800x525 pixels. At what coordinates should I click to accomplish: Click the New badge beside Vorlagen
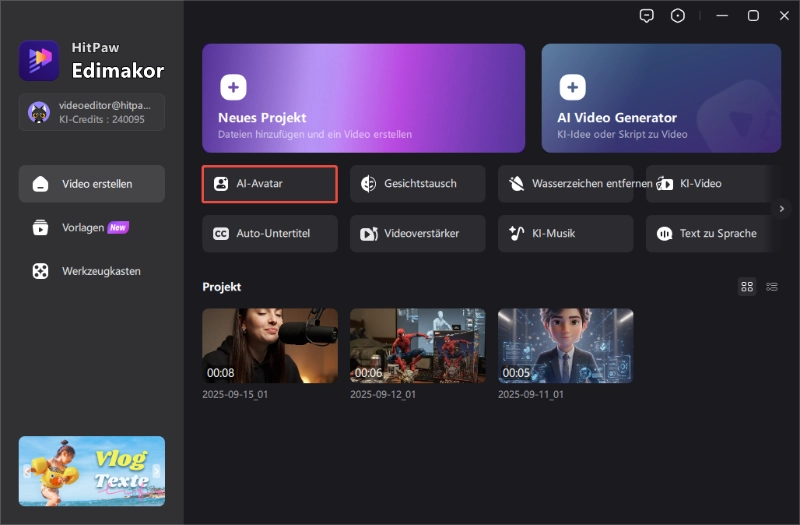(118, 228)
